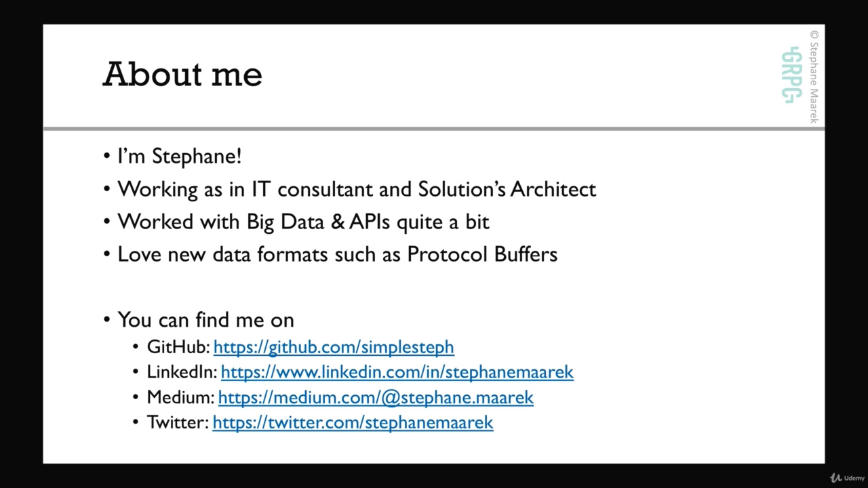The height and width of the screenshot is (488, 868).
Task: Click the "GitHub:" label
Action: click(x=178, y=347)
